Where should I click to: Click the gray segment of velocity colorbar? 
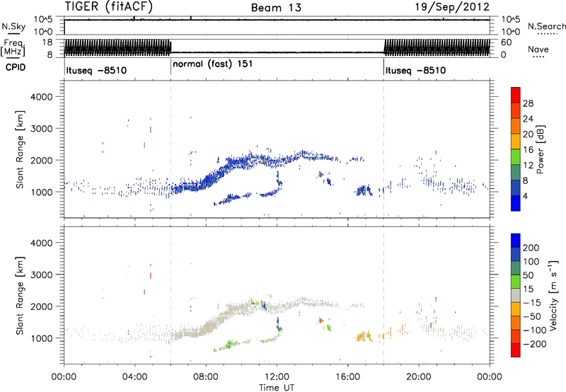pyautogui.click(x=516, y=296)
